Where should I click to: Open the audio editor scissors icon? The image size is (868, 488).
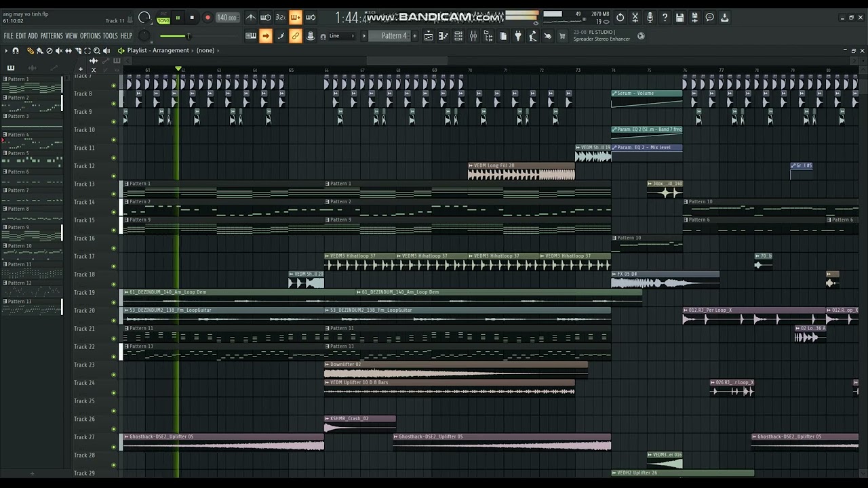click(x=635, y=18)
